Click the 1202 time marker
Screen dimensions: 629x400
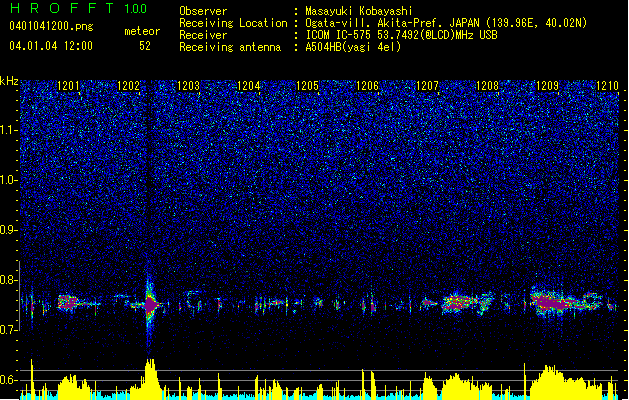coord(128,86)
